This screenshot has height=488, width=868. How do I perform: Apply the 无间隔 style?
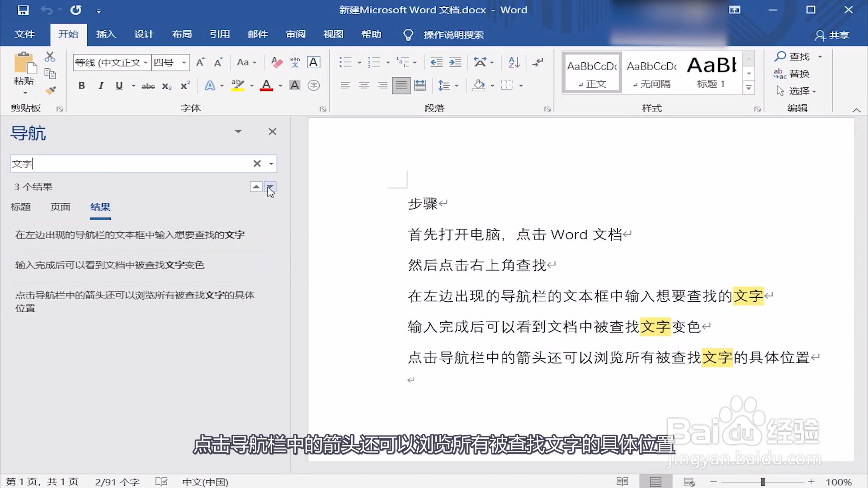[651, 72]
